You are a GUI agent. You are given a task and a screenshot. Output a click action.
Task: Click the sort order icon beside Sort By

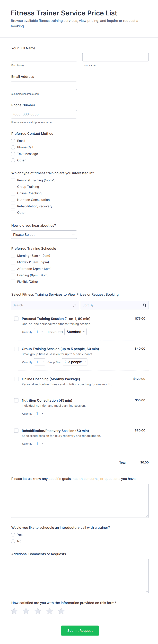tap(144, 305)
